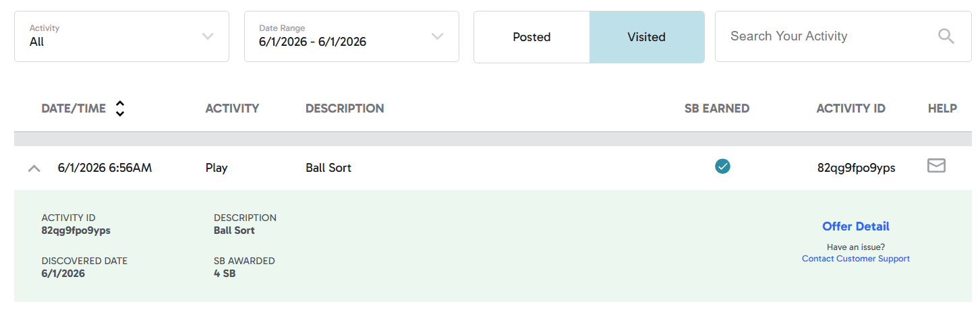Open the Offer Detail link
Viewport: 980px width, 310px height.
click(855, 226)
